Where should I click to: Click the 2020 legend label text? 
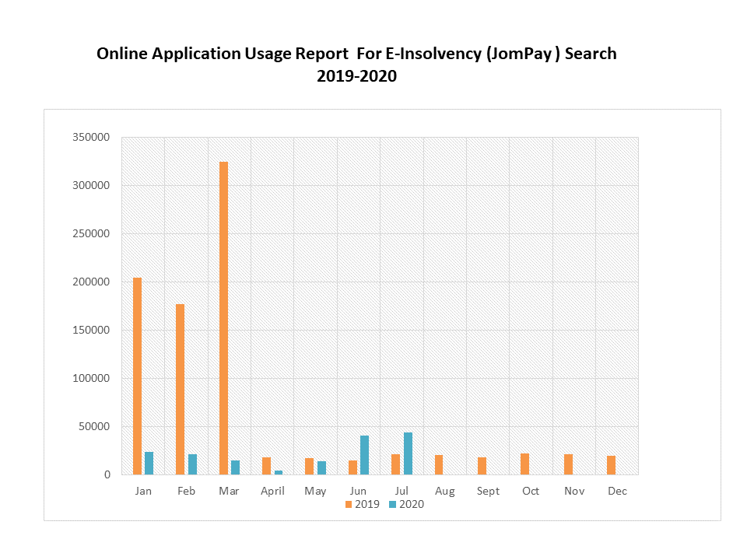point(412,504)
